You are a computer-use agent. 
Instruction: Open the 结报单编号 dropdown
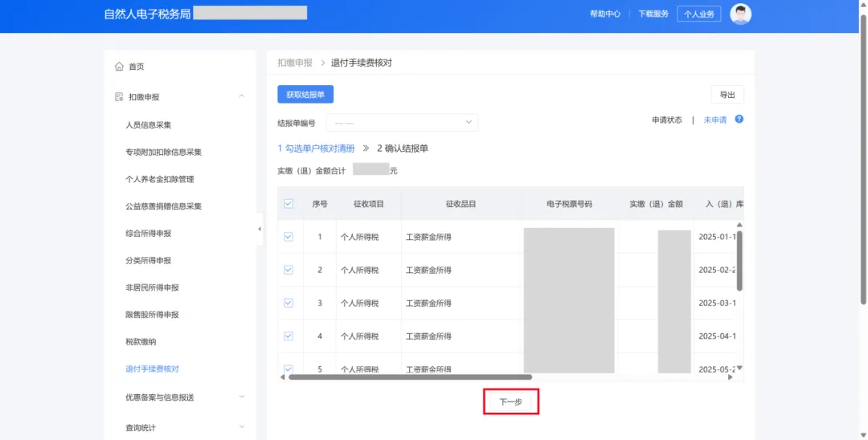402,122
